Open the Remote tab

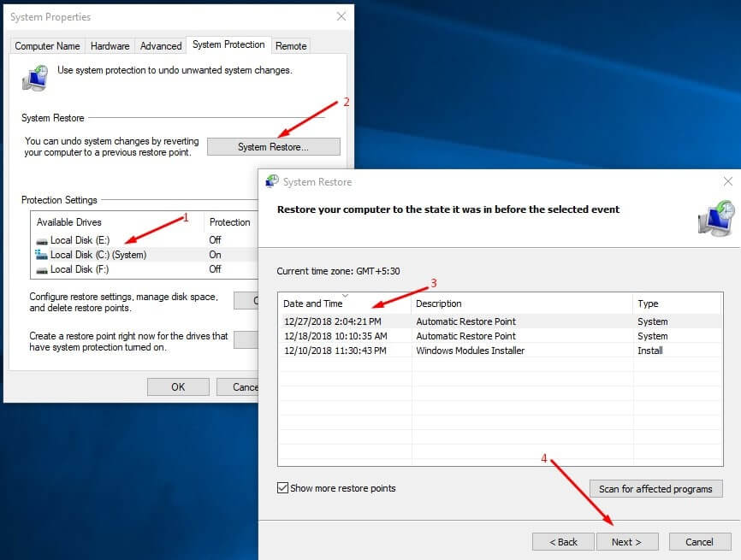[291, 46]
